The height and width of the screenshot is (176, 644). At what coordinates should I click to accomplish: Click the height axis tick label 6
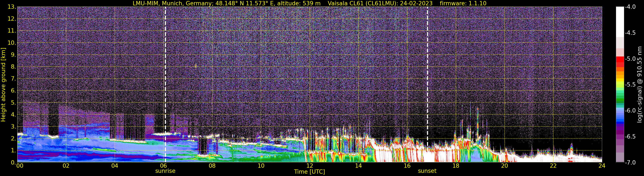pos(13,91)
